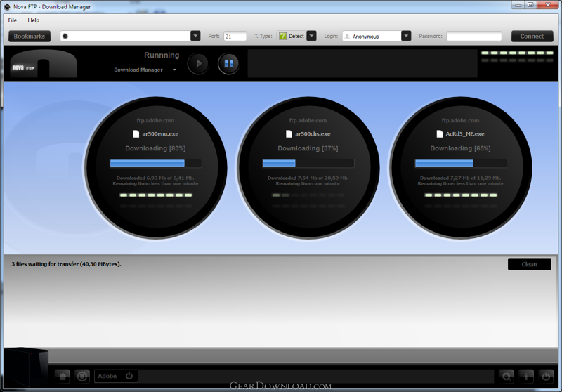Screen dimensions: 562x392
Task: Expand the Login dropdown arrow
Action: pyautogui.click(x=406, y=36)
